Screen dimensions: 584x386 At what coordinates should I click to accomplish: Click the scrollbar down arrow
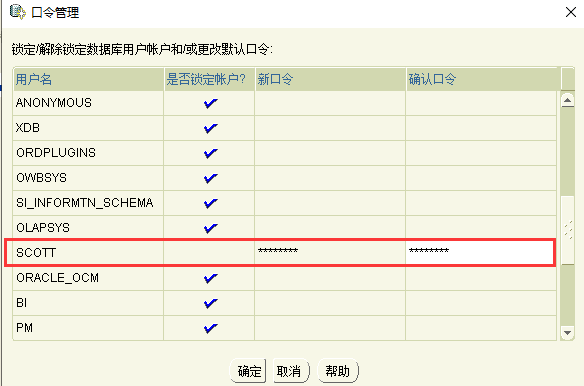pyautogui.click(x=568, y=332)
